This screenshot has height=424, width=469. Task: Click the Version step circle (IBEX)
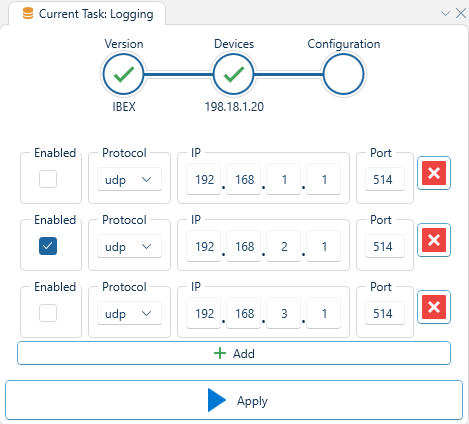point(124,74)
